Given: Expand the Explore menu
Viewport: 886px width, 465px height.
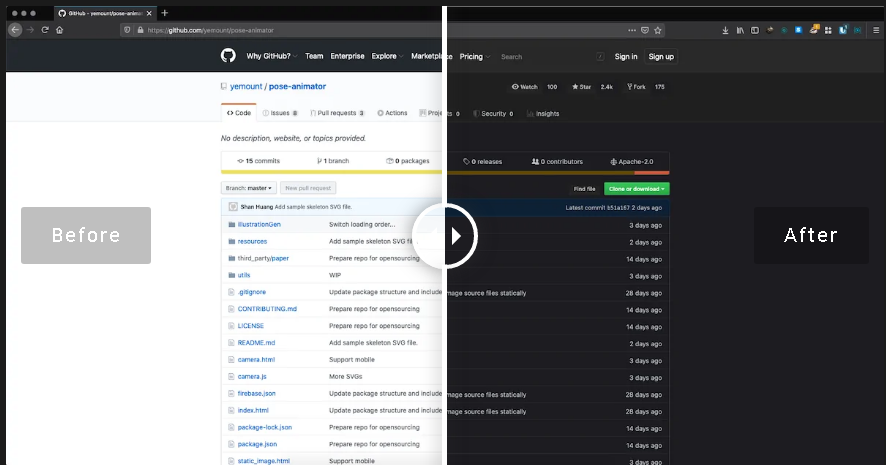Looking at the screenshot, I should pyautogui.click(x=387, y=56).
